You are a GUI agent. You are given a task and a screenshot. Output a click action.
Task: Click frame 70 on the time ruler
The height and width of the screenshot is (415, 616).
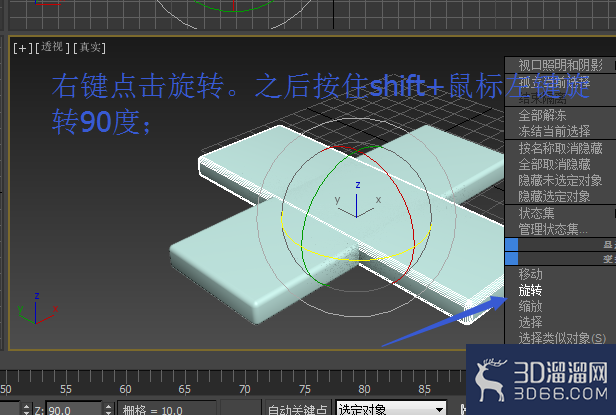pos(244,389)
